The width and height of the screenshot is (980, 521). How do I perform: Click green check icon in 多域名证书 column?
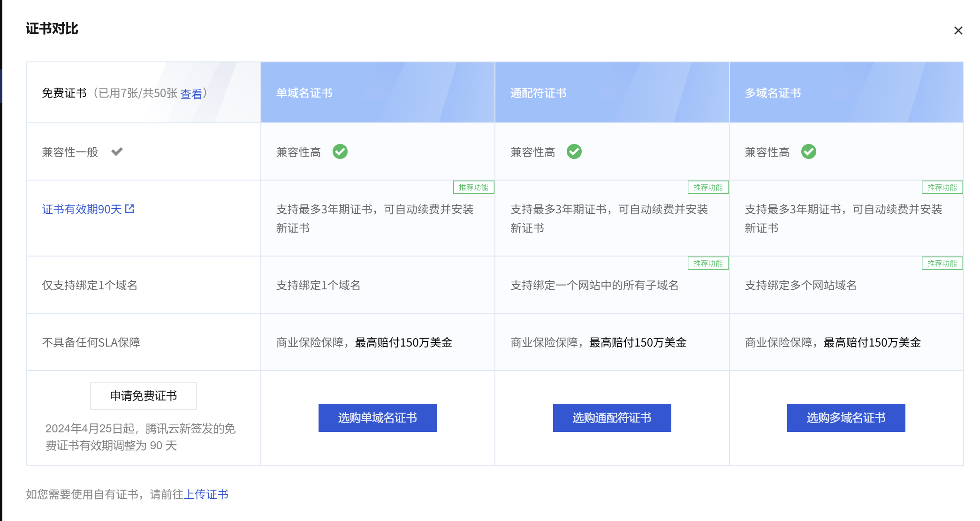[808, 151]
